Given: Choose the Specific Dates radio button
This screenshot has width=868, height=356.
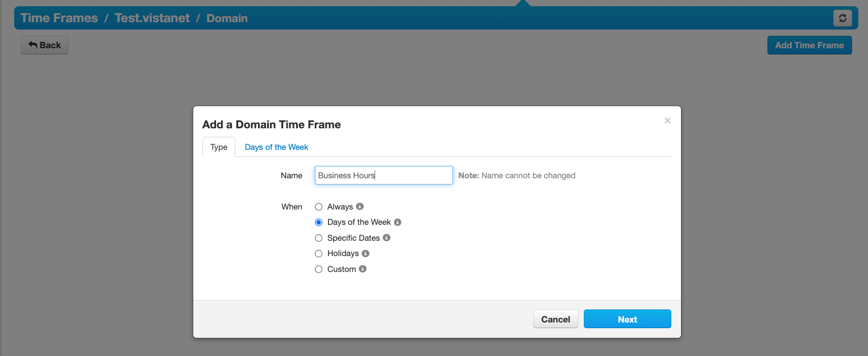Looking at the screenshot, I should [319, 238].
